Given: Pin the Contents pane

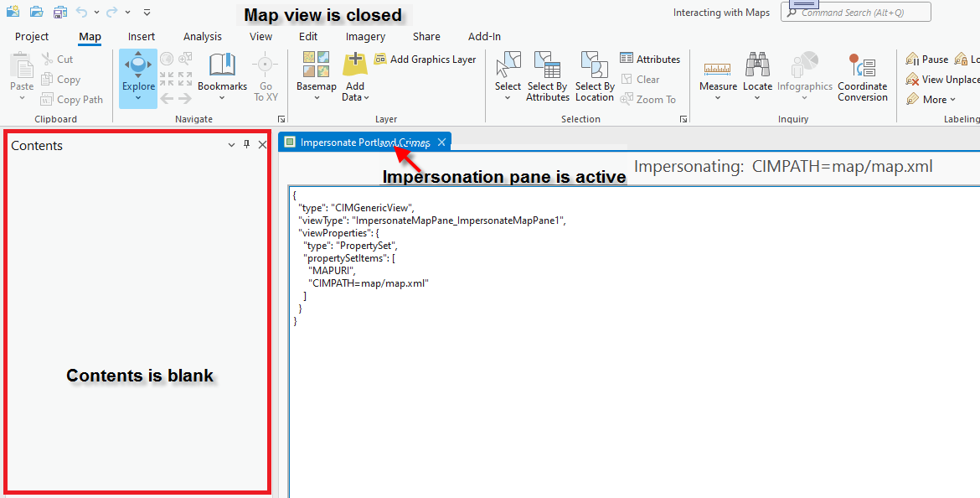Looking at the screenshot, I should (246, 144).
